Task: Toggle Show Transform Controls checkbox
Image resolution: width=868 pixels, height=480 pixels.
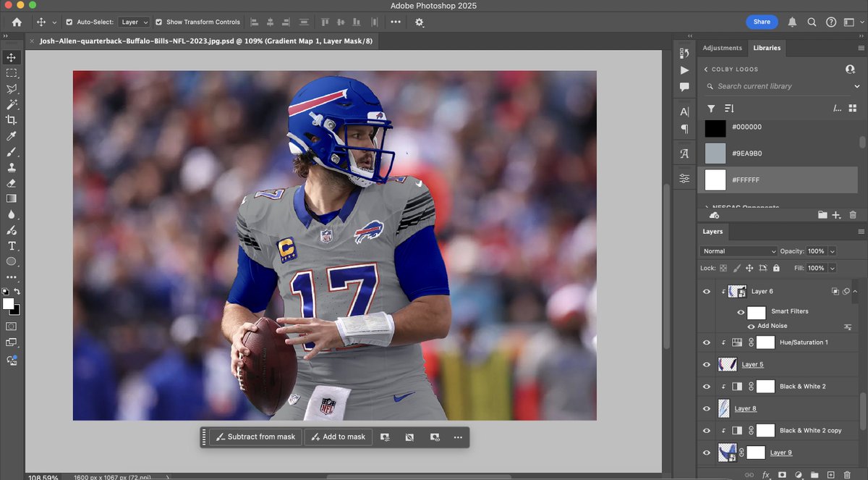Action: click(x=159, y=22)
